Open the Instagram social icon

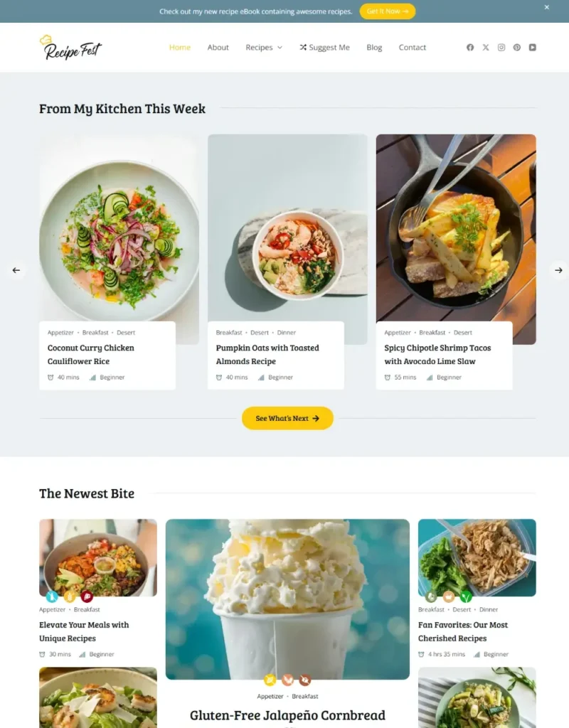tap(501, 48)
